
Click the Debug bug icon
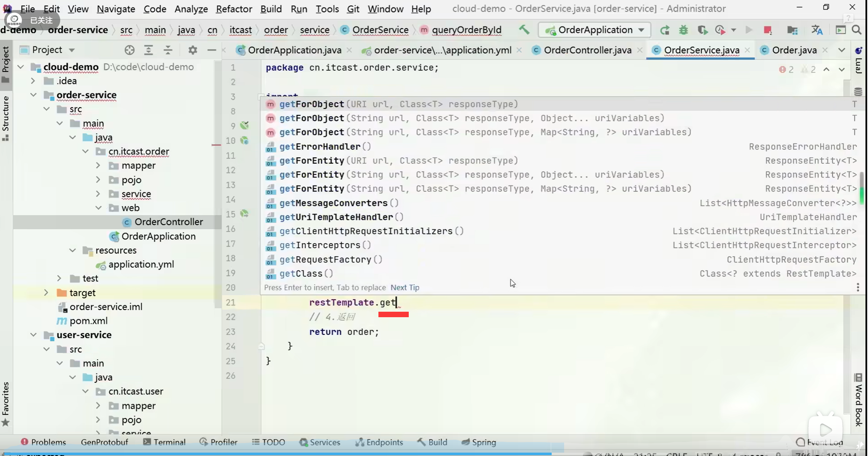684,30
